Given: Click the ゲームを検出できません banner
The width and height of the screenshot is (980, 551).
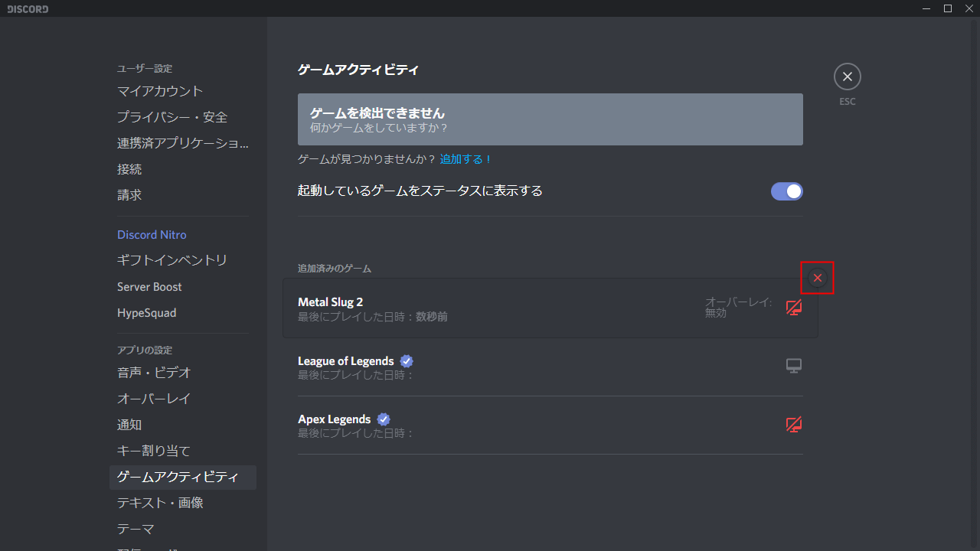Looking at the screenshot, I should pos(550,119).
